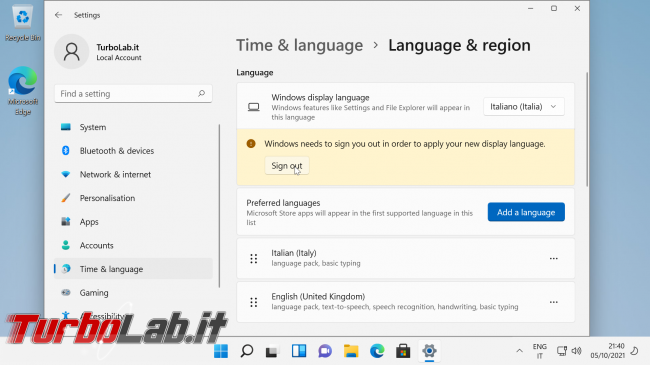Click the Settings gear in taskbar
The width and height of the screenshot is (650, 365).
[429, 351]
